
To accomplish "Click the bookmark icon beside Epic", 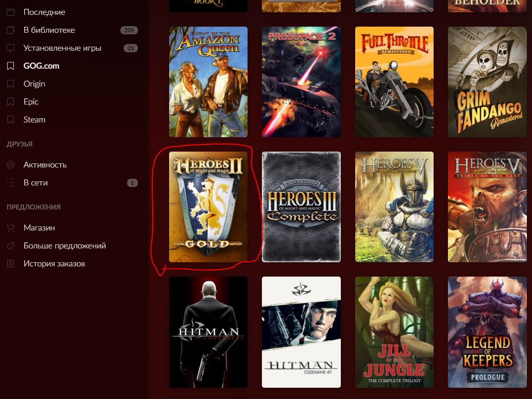I will (11, 102).
